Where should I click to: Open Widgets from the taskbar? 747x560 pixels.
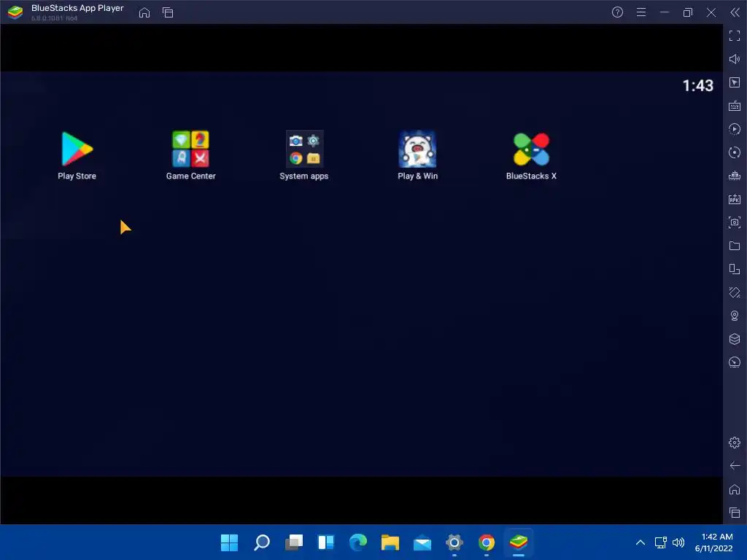pyautogui.click(x=326, y=542)
